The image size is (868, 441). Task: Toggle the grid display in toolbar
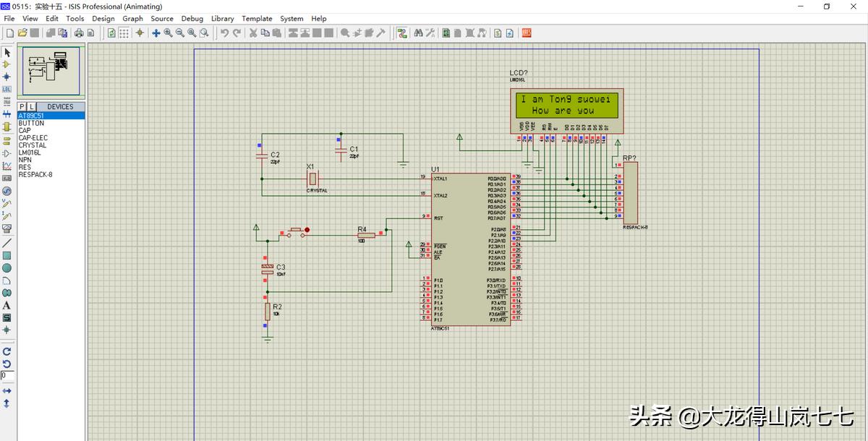(x=124, y=33)
